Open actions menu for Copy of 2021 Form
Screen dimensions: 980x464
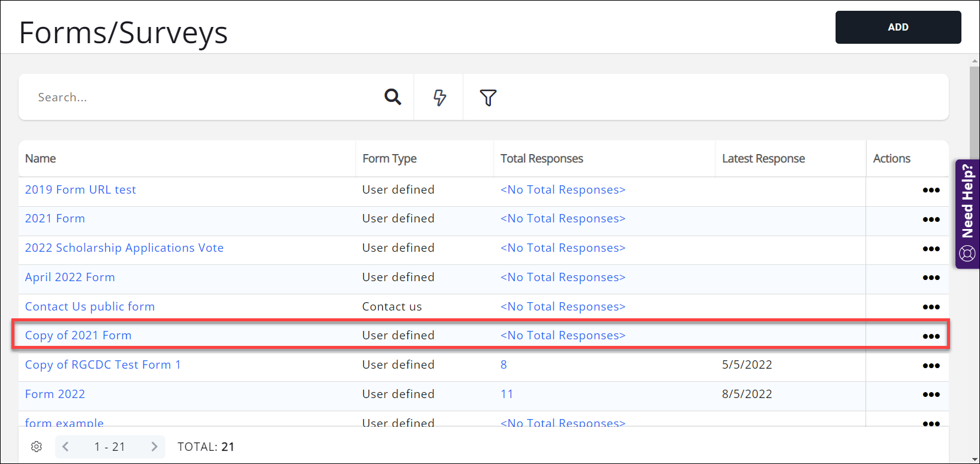point(931,336)
